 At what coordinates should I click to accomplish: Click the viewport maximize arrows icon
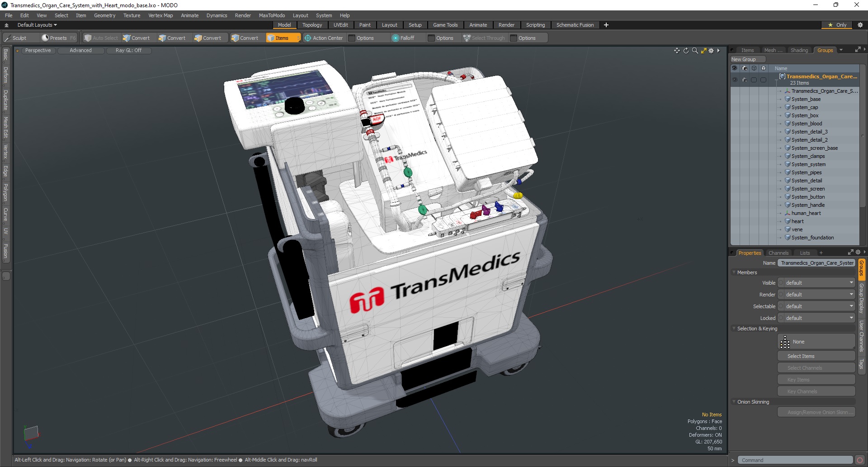(x=703, y=51)
